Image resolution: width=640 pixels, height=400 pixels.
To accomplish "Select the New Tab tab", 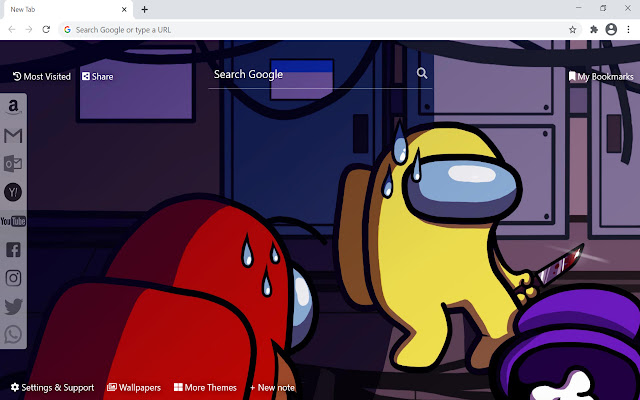I will click(x=68, y=9).
